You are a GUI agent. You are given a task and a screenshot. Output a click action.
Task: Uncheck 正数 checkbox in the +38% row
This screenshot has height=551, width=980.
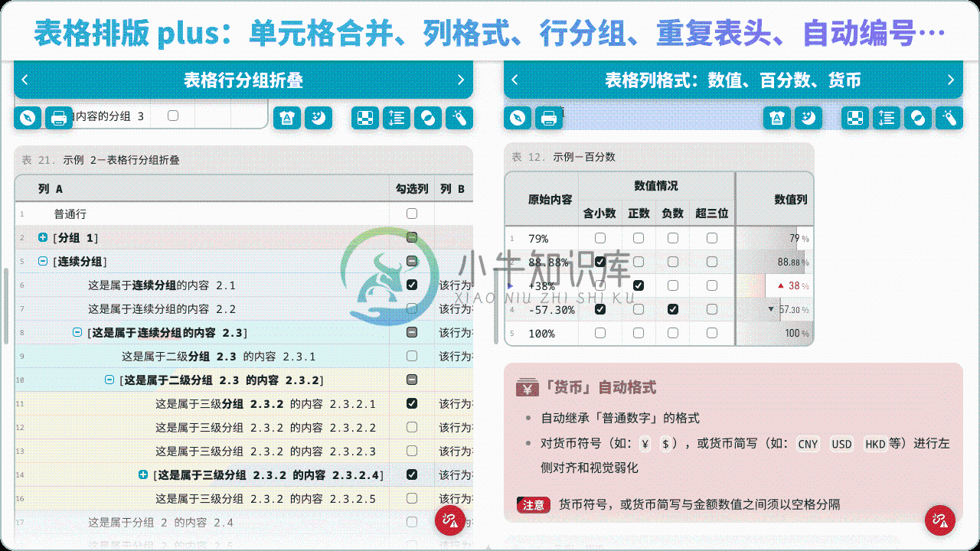point(639,285)
